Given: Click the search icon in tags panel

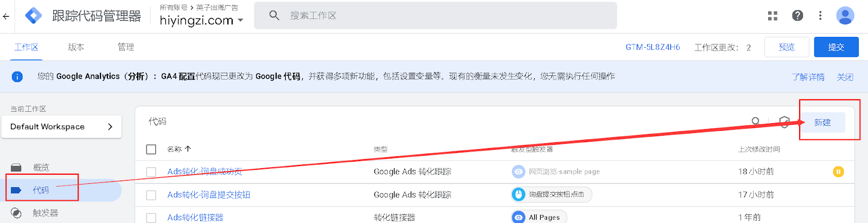Looking at the screenshot, I should click(755, 122).
